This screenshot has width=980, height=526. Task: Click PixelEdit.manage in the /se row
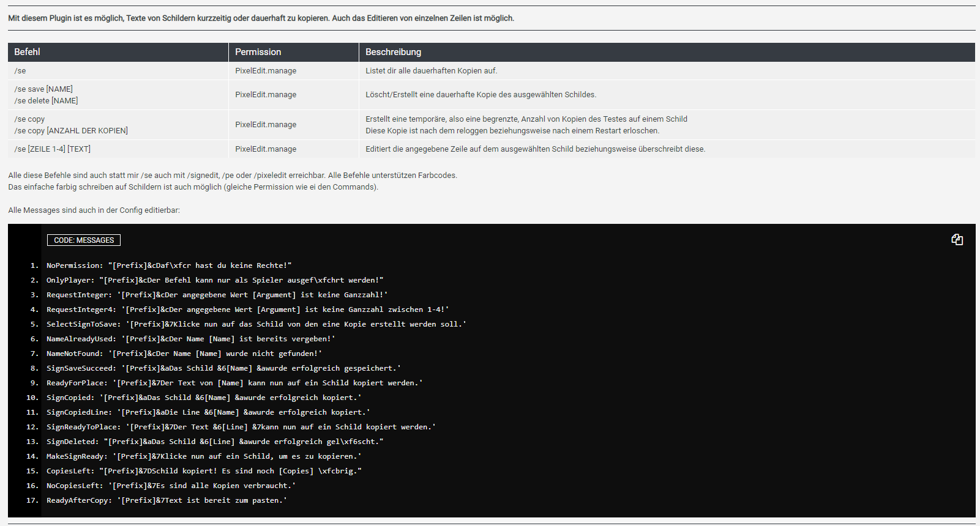point(266,71)
